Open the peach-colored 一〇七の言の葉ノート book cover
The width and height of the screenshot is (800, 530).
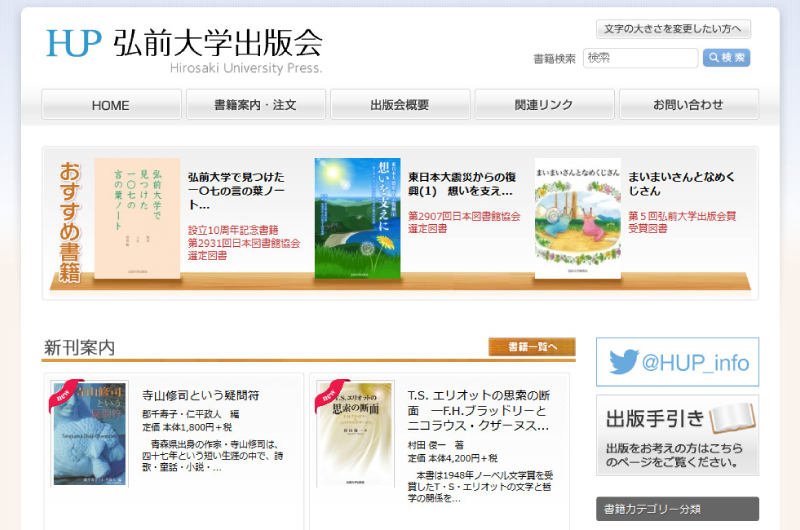coord(137,218)
